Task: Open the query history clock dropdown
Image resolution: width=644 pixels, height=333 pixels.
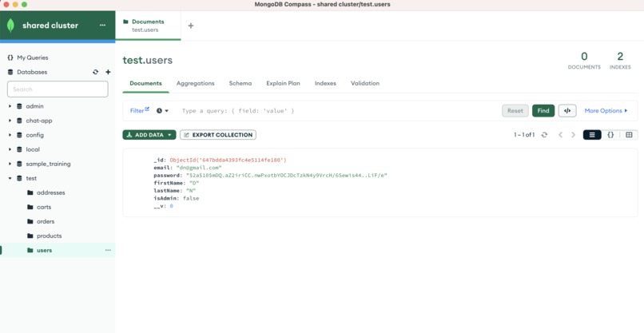Action: click(x=162, y=111)
